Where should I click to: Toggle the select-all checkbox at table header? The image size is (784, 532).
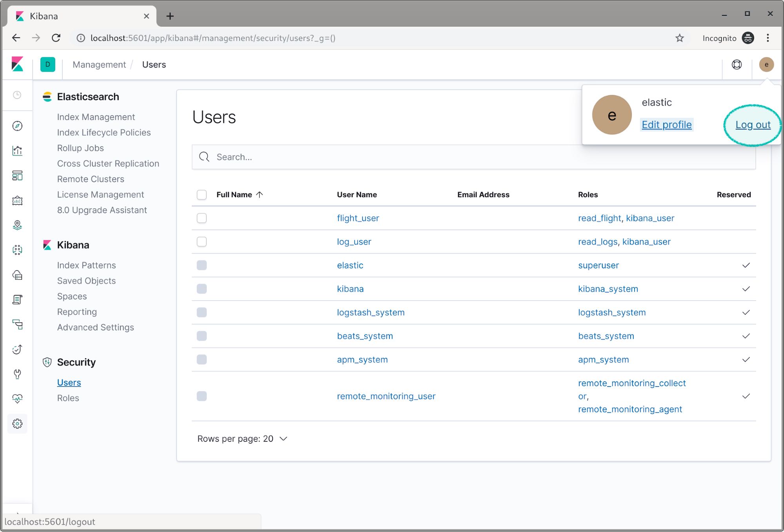coord(201,194)
